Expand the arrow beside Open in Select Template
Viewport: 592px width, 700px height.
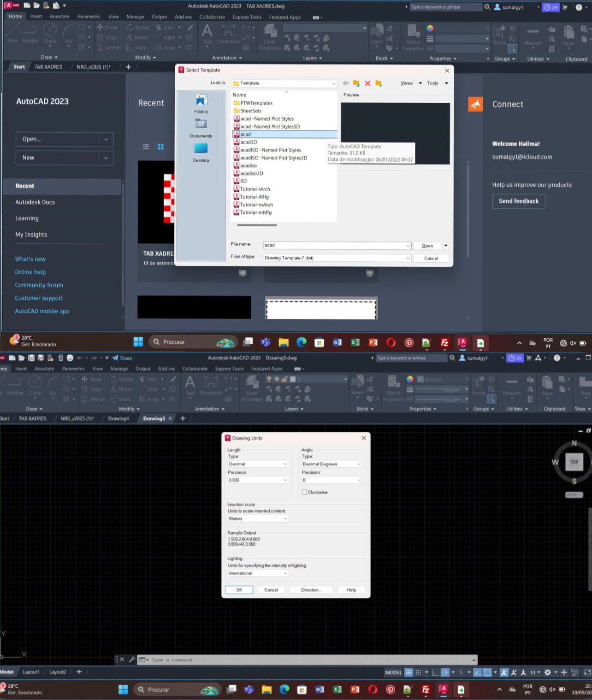coord(446,246)
